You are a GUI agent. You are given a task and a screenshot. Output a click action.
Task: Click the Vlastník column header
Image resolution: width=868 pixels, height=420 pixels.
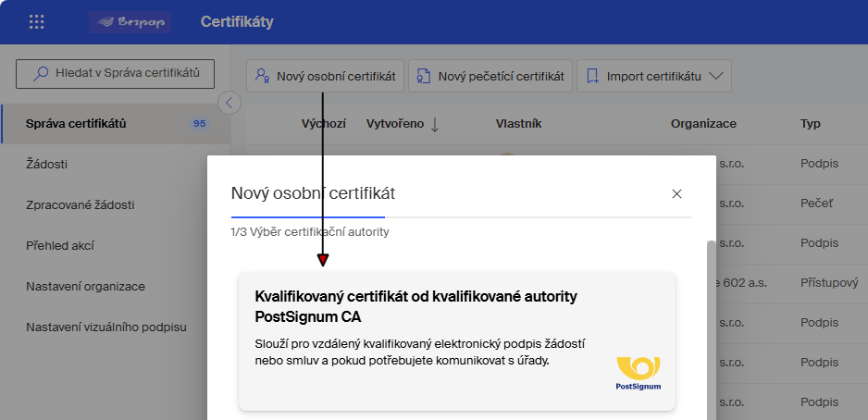pos(518,124)
